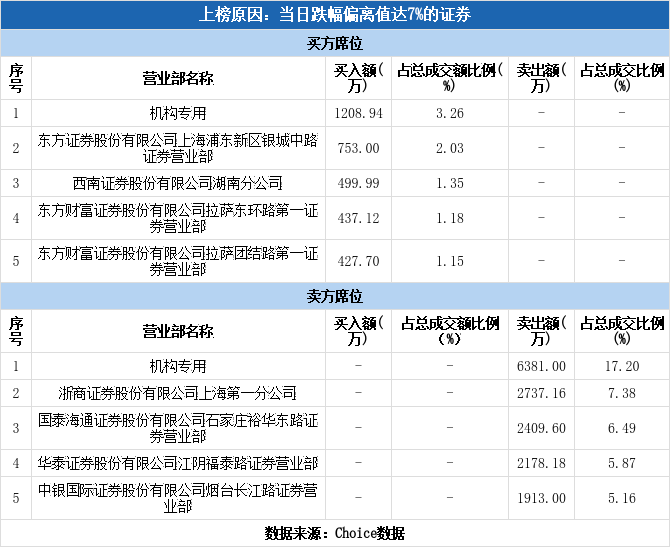Select the 买方席位 section header
670x547 pixels.
(335, 43)
